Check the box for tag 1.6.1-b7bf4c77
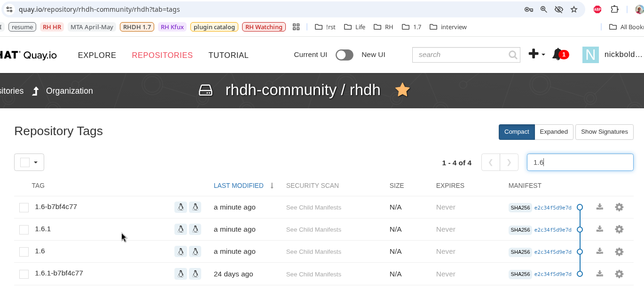The width and height of the screenshot is (644, 291). (x=24, y=274)
